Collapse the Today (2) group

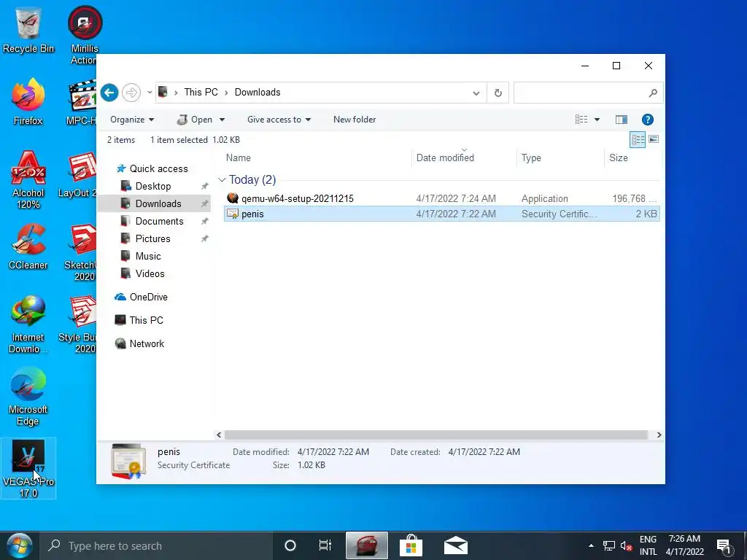[222, 180]
